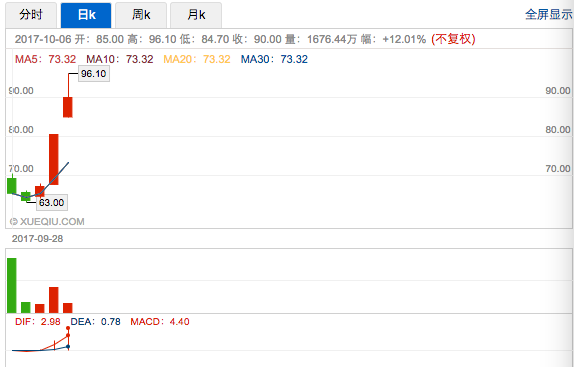Click the MA5: 73.32 indicator
This screenshot has height=367, width=574.
45,59
